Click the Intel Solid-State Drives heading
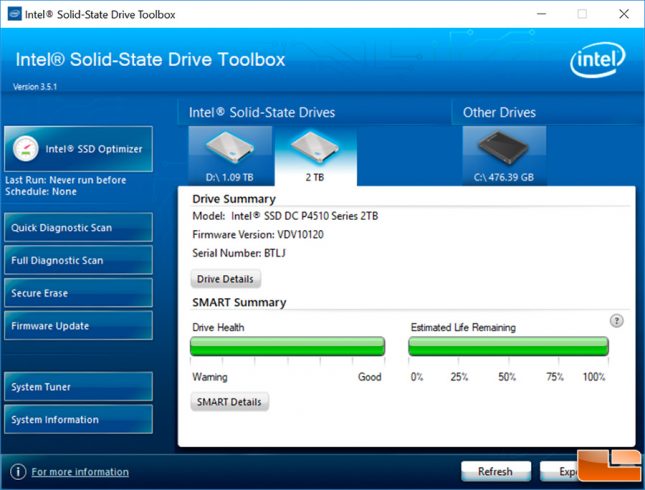This screenshot has height=490, width=645. (262, 112)
